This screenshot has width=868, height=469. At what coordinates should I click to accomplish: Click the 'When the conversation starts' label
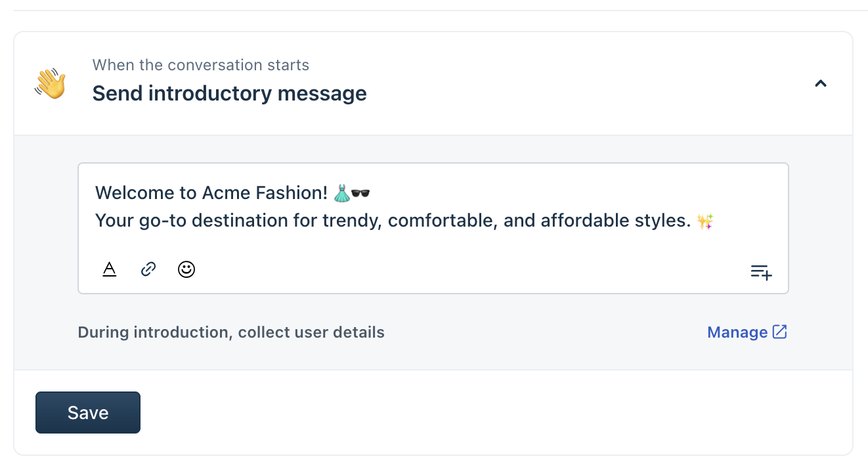[200, 65]
